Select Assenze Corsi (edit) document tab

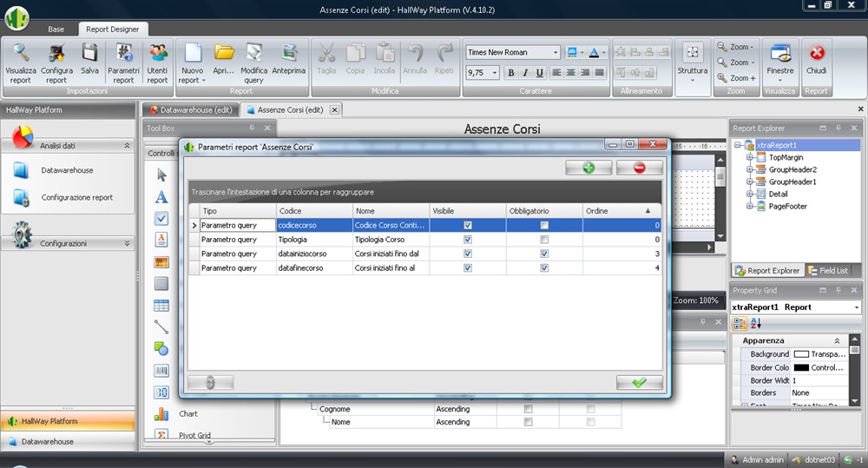coord(290,110)
